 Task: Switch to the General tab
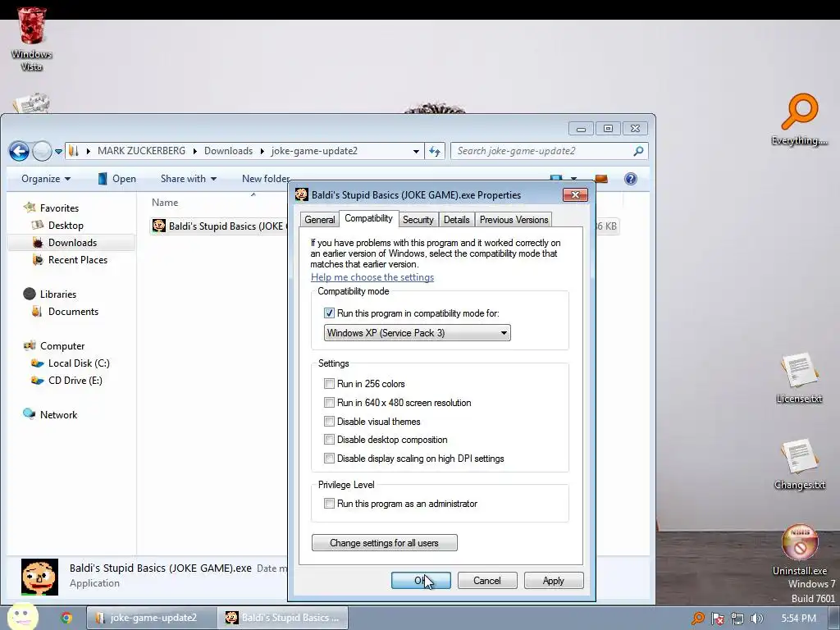[x=319, y=220]
